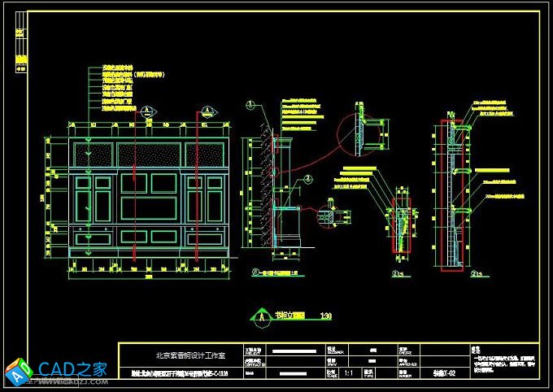
Task: Click the large red detail circle at cornice
Action: pos(356,134)
